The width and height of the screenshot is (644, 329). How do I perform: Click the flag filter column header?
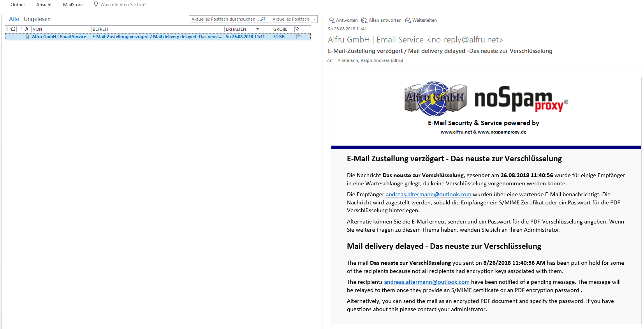click(297, 29)
